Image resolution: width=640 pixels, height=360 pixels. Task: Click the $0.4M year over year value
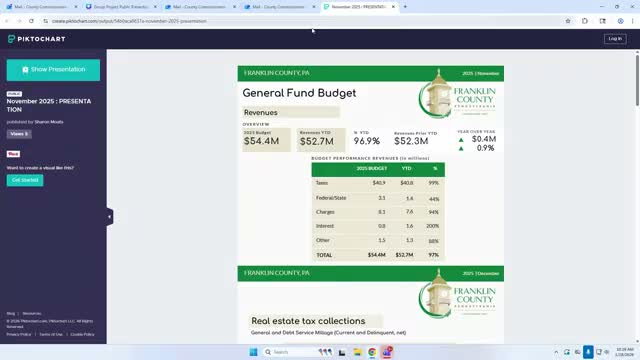[x=484, y=139]
